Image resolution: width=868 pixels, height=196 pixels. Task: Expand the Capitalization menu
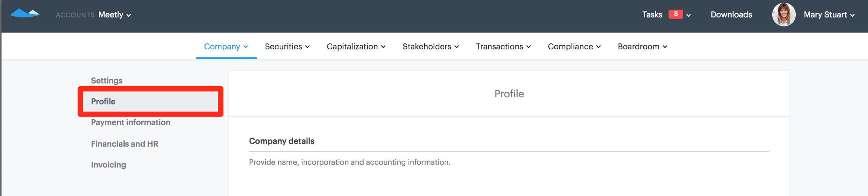pos(356,46)
